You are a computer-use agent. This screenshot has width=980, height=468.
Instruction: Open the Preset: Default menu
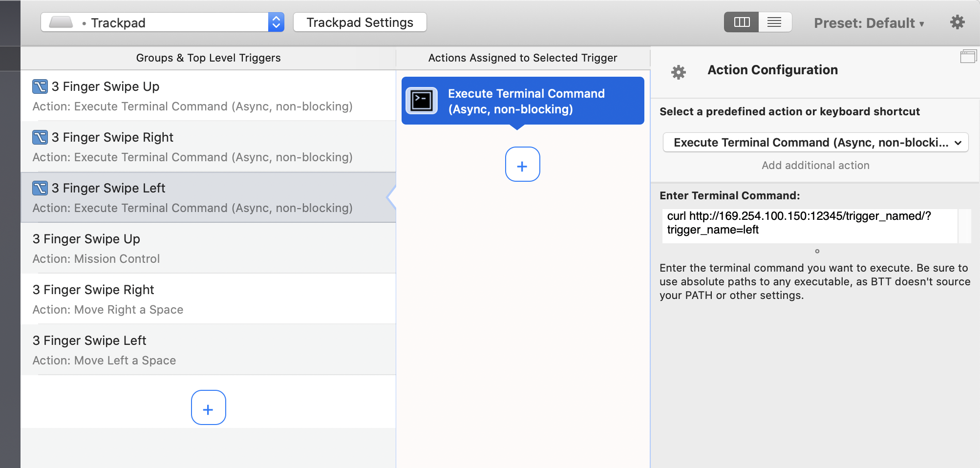[869, 23]
